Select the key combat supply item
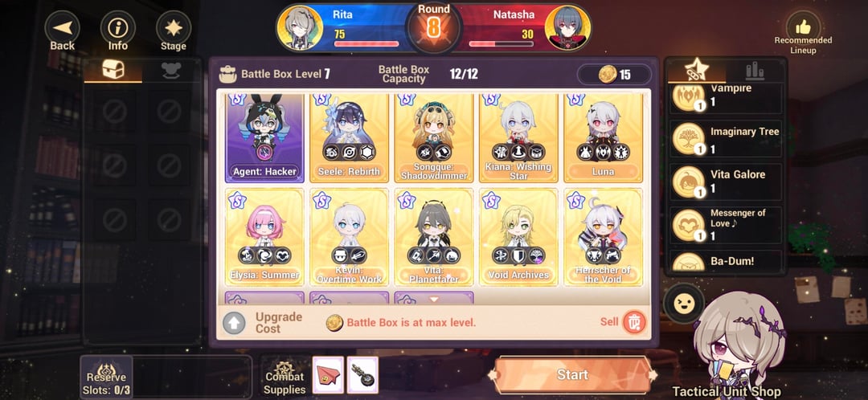Image resolution: width=868 pixels, height=400 pixels. click(362, 375)
